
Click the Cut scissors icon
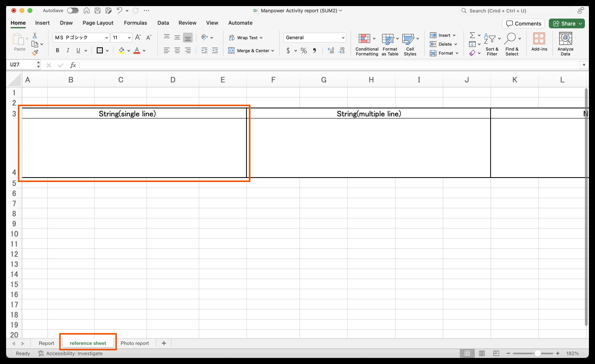tap(35, 35)
